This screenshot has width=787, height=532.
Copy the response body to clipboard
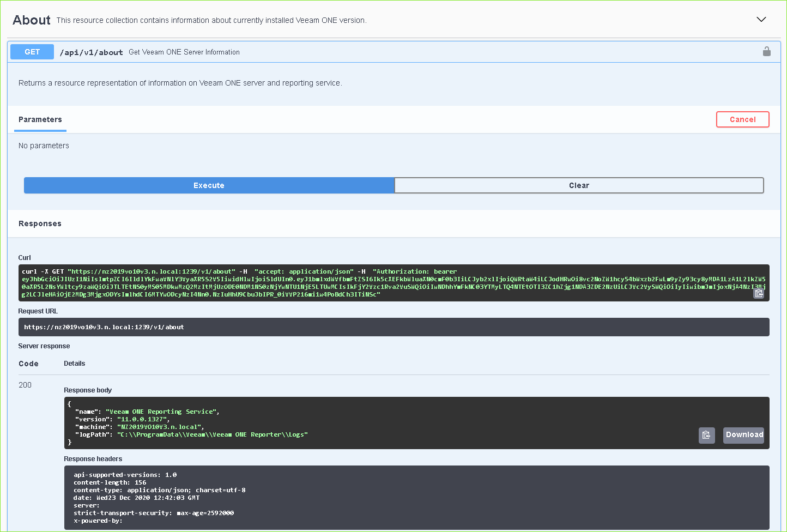click(x=706, y=435)
